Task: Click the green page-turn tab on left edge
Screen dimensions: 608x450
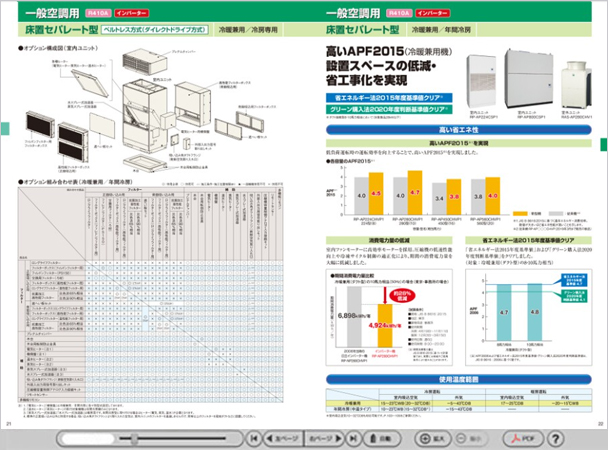Action: point(5,128)
